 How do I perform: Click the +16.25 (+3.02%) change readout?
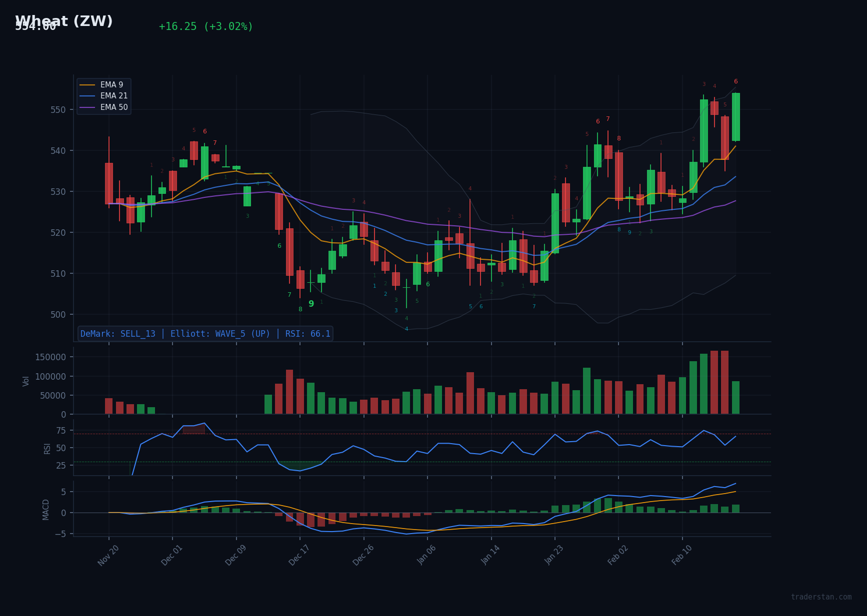[x=205, y=26]
